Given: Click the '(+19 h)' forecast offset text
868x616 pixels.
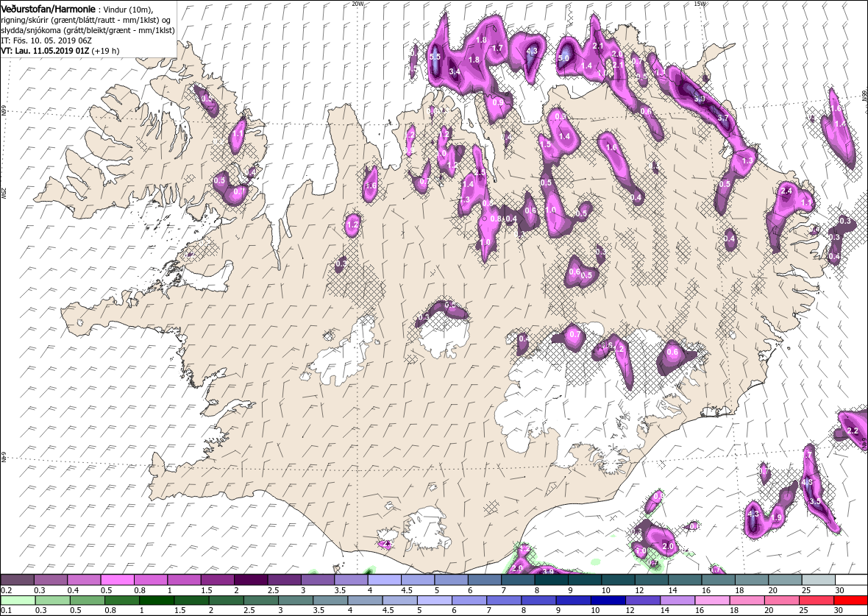Looking at the screenshot, I should coord(106,51).
